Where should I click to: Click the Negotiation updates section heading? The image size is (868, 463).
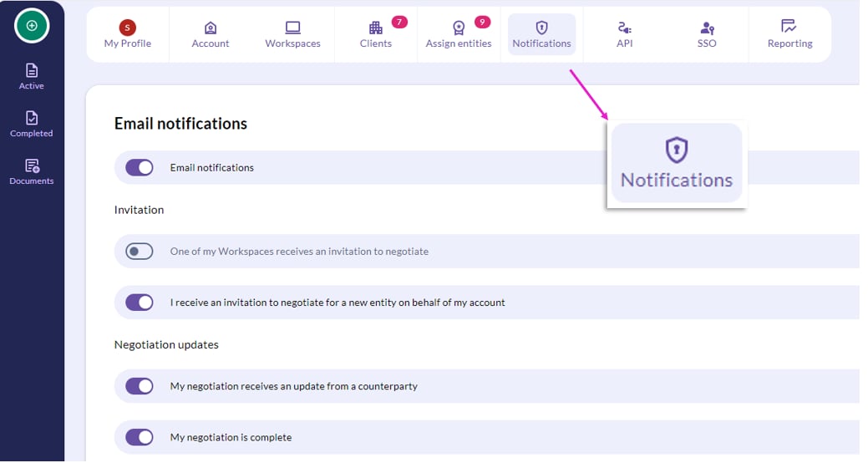click(x=166, y=344)
